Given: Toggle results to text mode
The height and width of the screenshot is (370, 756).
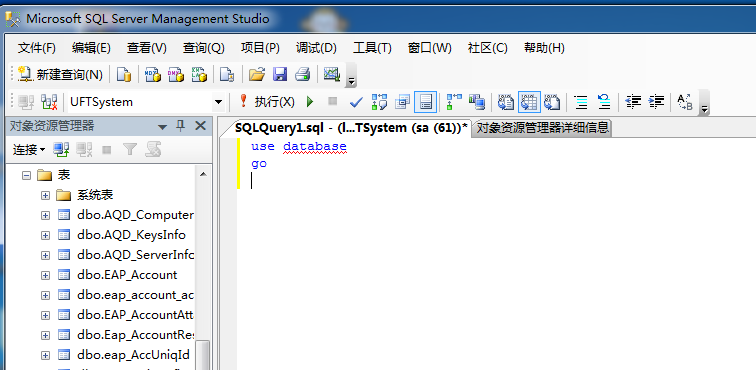Looking at the screenshot, I should [x=506, y=102].
